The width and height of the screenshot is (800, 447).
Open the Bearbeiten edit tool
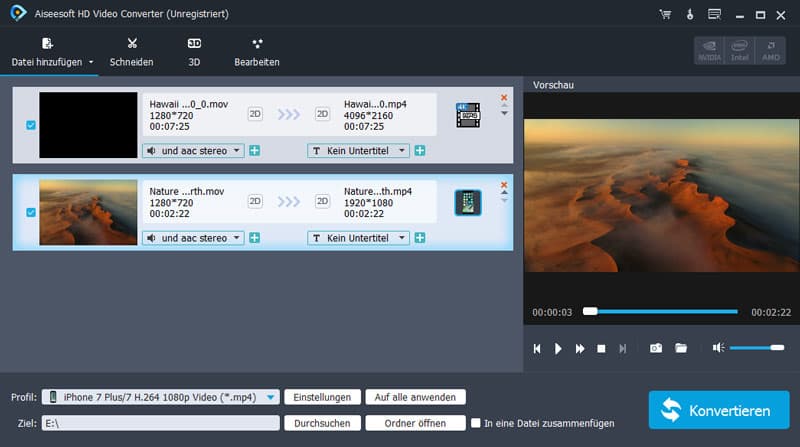257,53
